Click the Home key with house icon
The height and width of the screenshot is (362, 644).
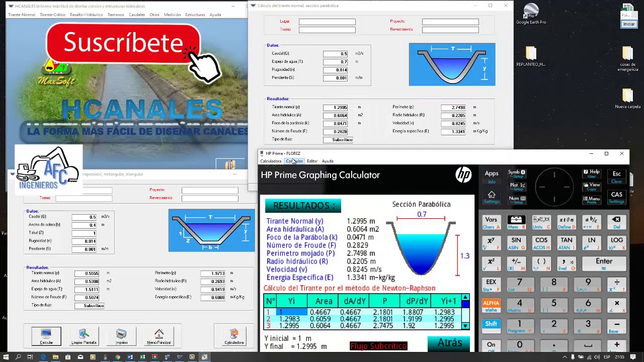[492, 197]
